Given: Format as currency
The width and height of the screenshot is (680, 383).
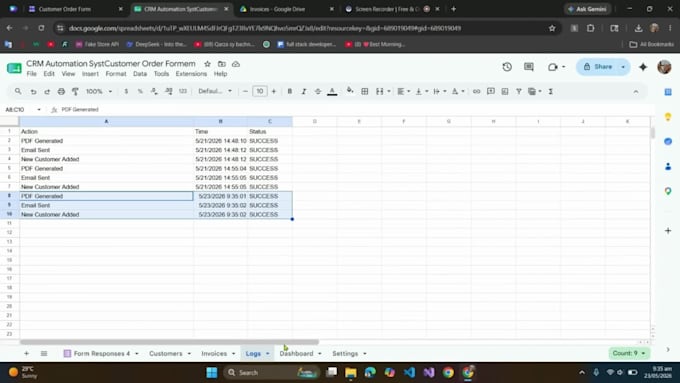Looking at the screenshot, I should coord(126,92).
